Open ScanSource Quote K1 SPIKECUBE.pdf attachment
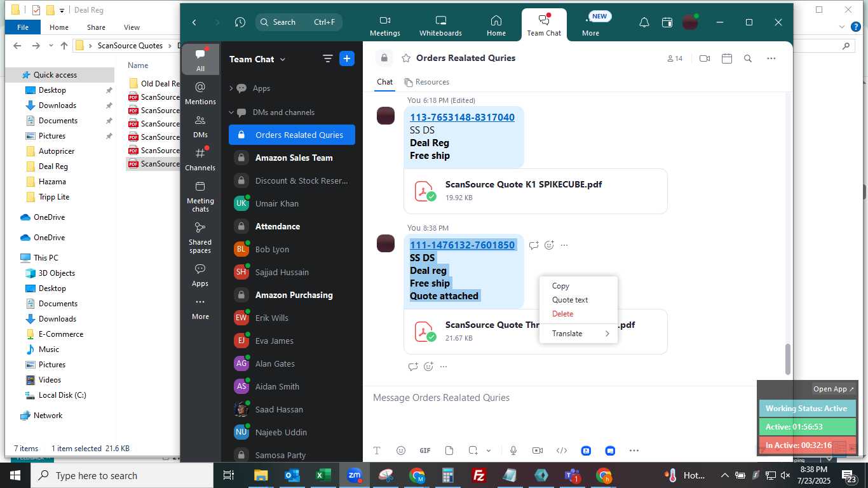This screenshot has width=868, height=488. [536, 191]
